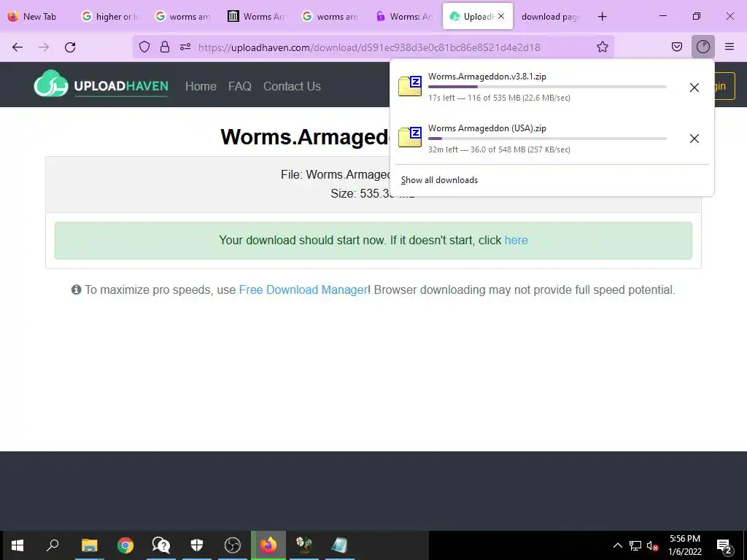Click the Firefox taskbar icon
747x560 pixels.
pyautogui.click(x=268, y=545)
